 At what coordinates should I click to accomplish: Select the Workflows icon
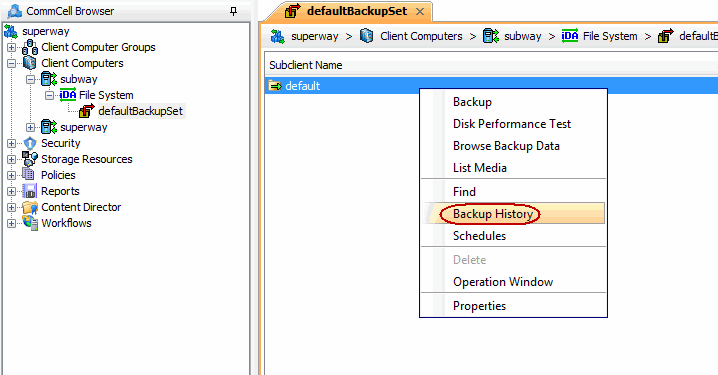(30, 223)
